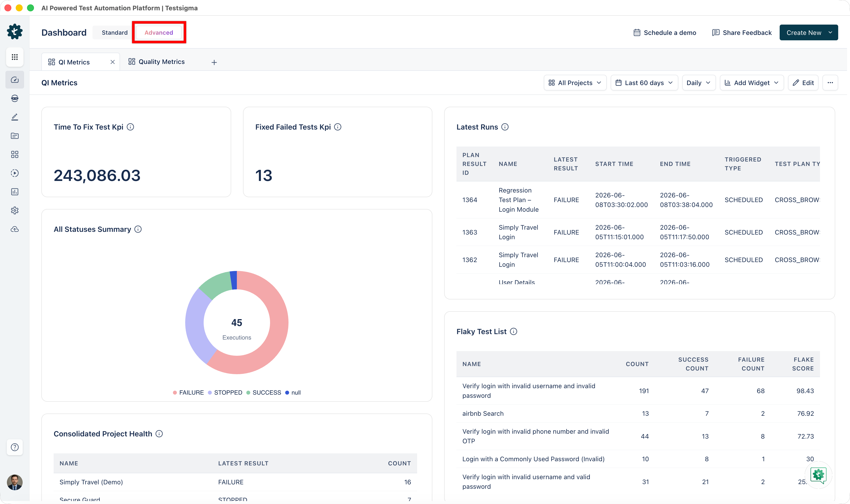
Task: Show info for Consolidated Project Health
Action: tap(159, 434)
